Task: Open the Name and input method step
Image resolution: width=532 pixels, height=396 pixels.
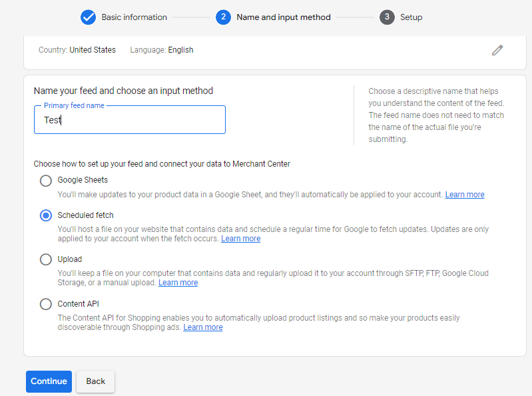Action: (x=283, y=17)
